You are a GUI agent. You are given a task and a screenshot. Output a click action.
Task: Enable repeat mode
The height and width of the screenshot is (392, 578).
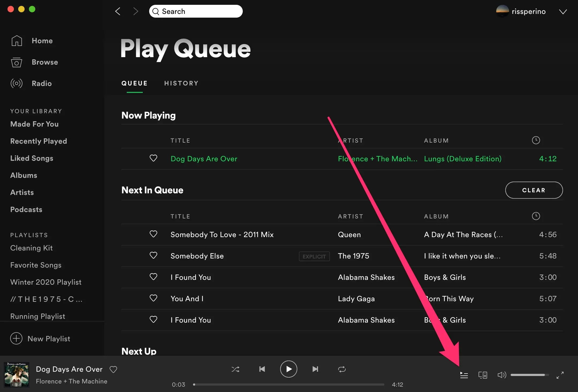[x=342, y=369]
